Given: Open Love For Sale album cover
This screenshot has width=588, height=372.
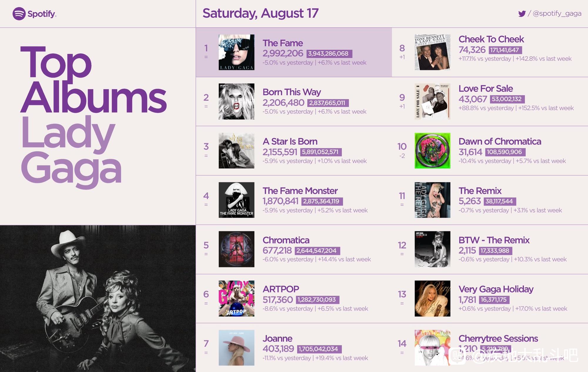Looking at the screenshot, I should pyautogui.click(x=432, y=101).
